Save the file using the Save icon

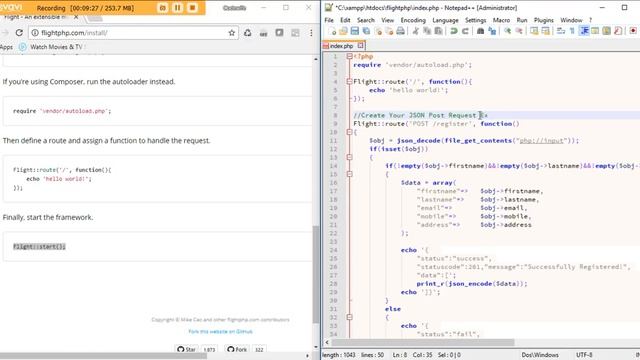point(355,31)
